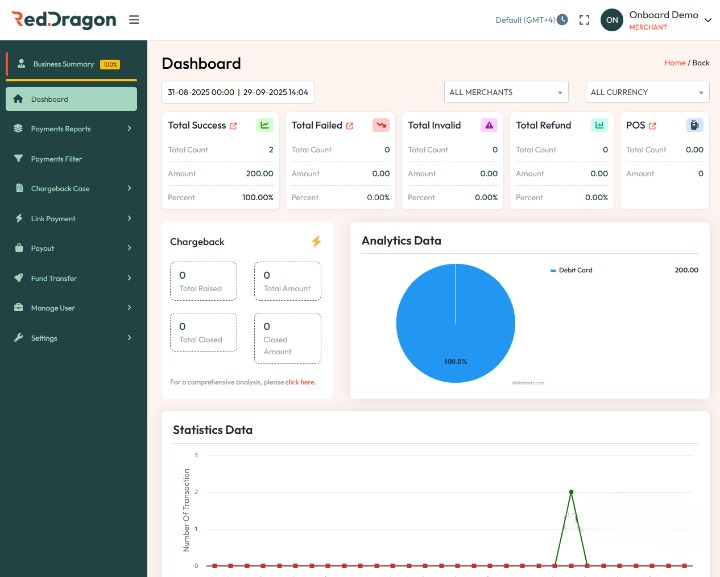Click the 'click here' analysis link
Screen dimensions: 720x577
[300, 382]
